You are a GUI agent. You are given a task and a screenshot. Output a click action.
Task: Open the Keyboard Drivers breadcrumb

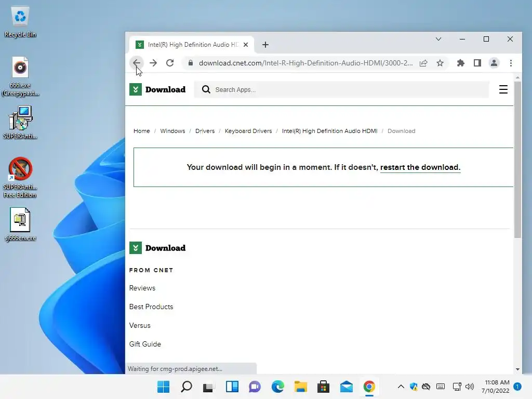pyautogui.click(x=248, y=131)
